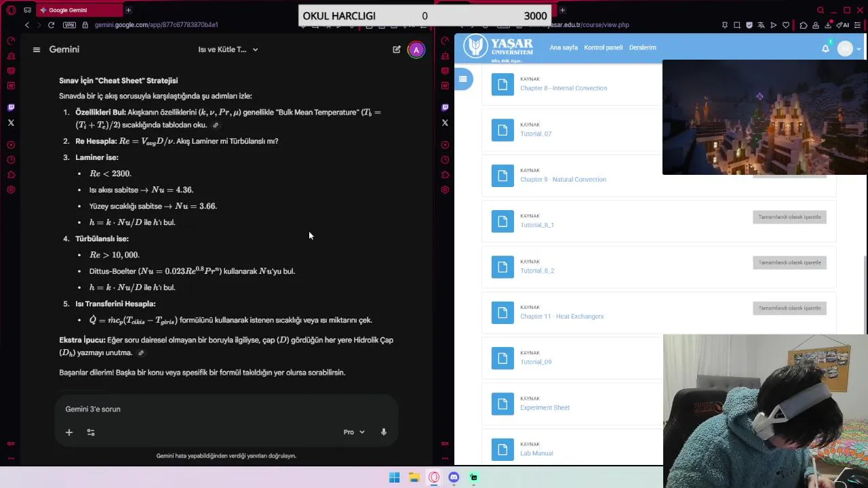Start a new chat in Gemini
868x488 pixels.
[397, 49]
